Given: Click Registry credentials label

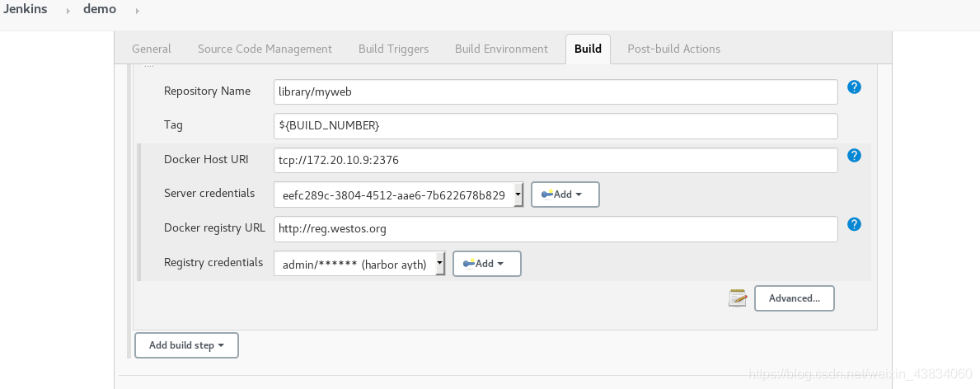Looking at the screenshot, I should tap(213, 263).
